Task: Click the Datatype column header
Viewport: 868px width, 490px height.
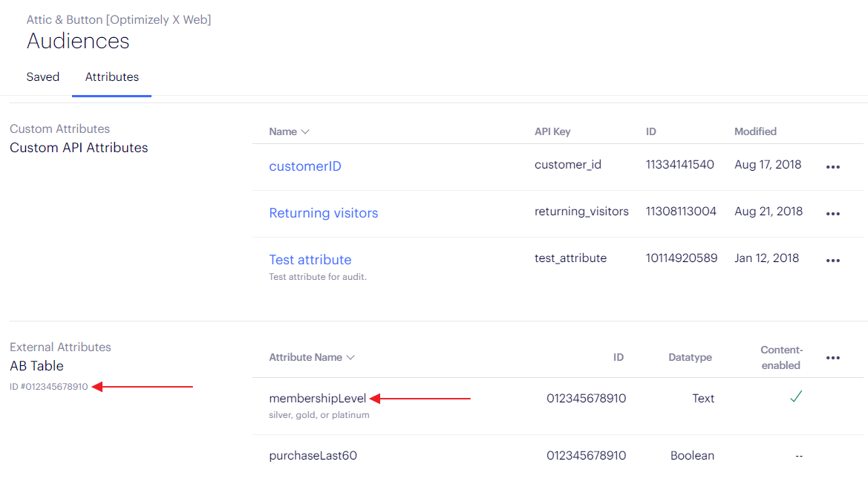Action: tap(690, 357)
